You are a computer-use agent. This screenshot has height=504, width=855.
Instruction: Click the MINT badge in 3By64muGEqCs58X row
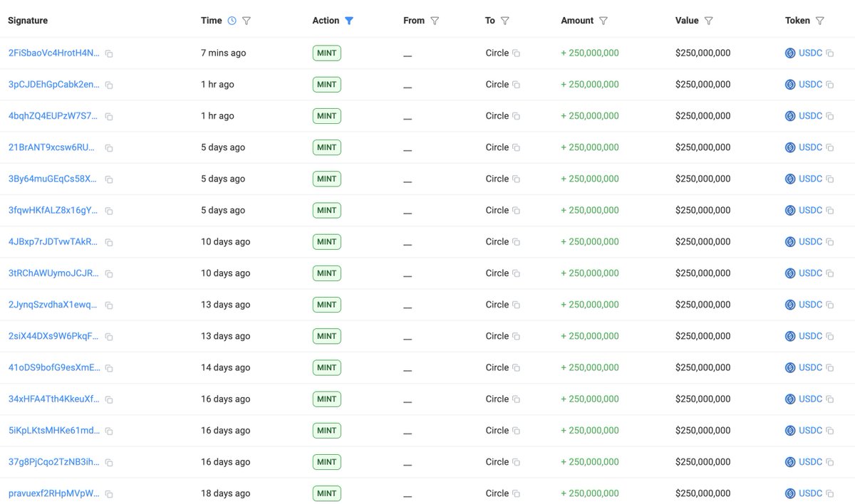pos(326,179)
